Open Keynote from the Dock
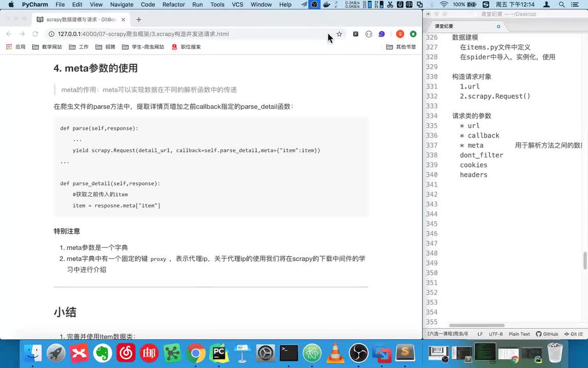Viewport: 588px width, 368px height. pyautogui.click(x=242, y=353)
